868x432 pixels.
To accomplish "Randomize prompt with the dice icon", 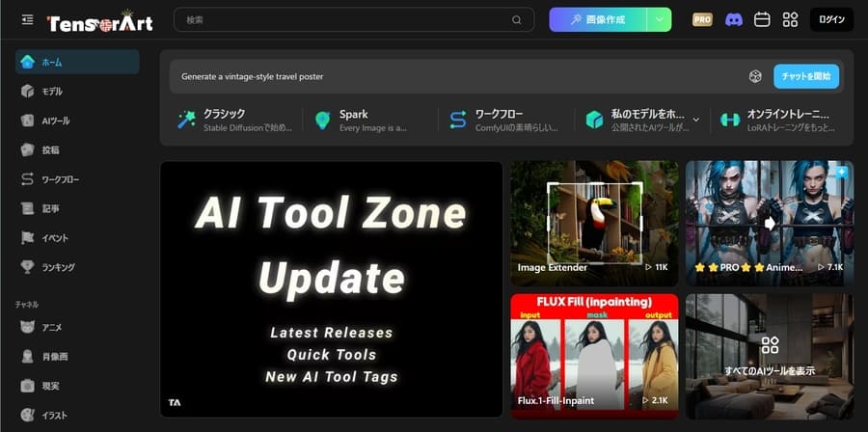I will tap(755, 76).
